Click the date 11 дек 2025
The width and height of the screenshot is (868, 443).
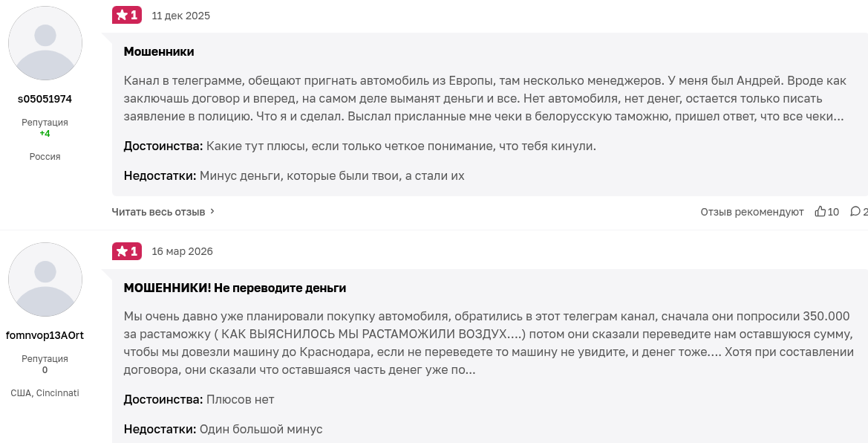[180, 16]
